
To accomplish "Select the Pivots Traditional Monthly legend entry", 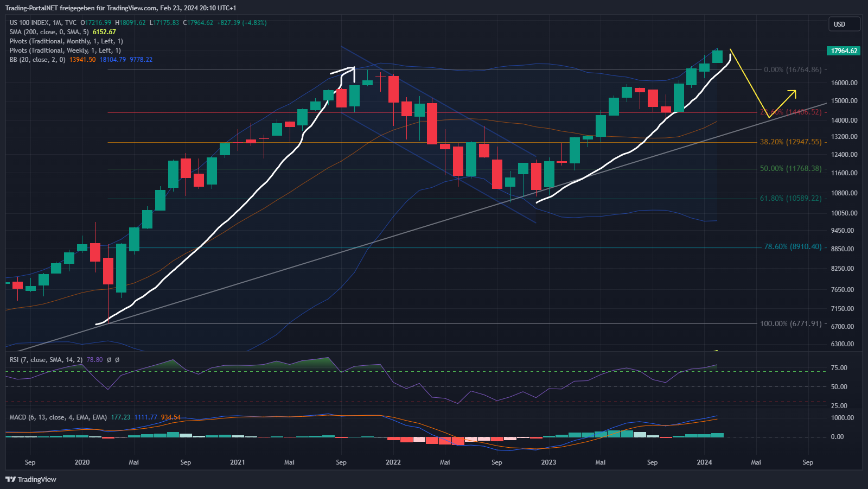I will click(x=66, y=41).
